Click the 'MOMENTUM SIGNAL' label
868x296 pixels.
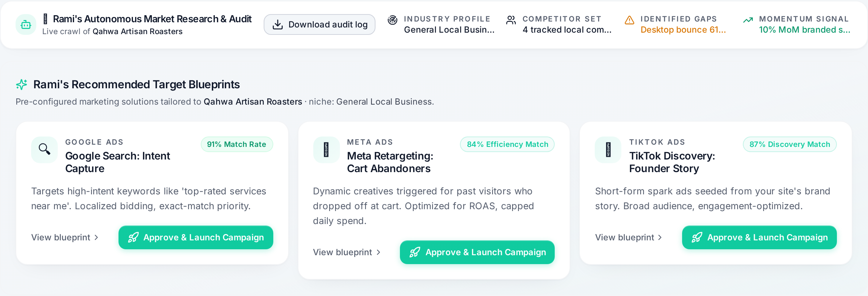[x=804, y=19]
